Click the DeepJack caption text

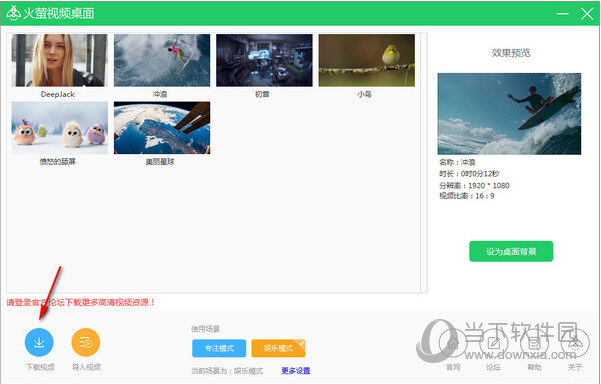click(57, 94)
